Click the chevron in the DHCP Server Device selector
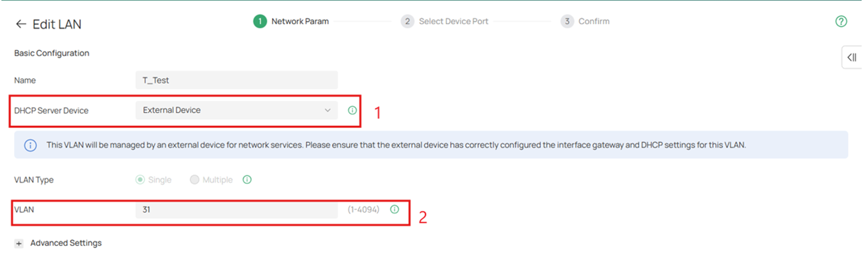Screen dimensions: 868x262 click(x=327, y=110)
